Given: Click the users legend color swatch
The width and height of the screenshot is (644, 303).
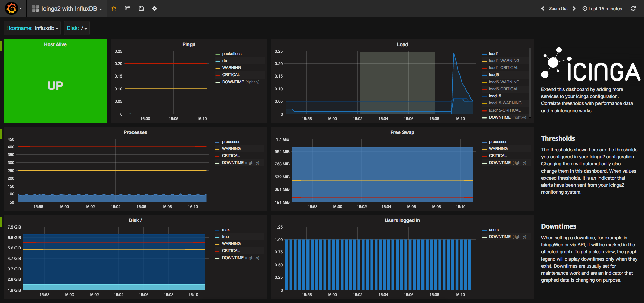Looking at the screenshot, I should pos(485,230).
